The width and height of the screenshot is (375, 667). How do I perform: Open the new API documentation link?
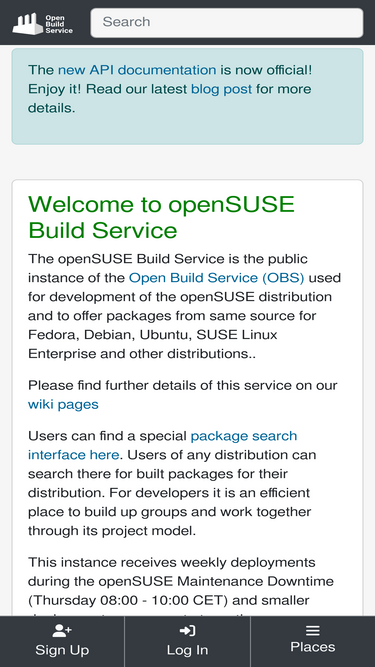(137, 70)
